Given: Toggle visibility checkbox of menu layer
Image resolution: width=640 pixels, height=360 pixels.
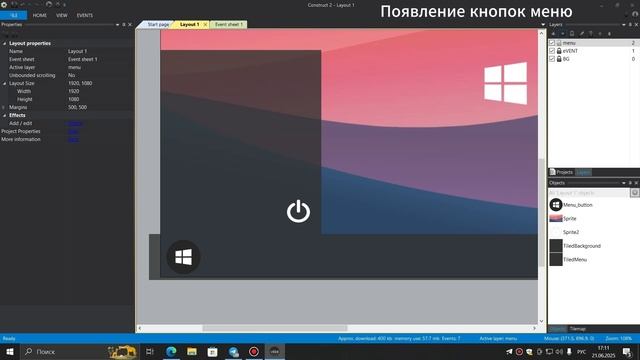Looking at the screenshot, I should [552, 43].
